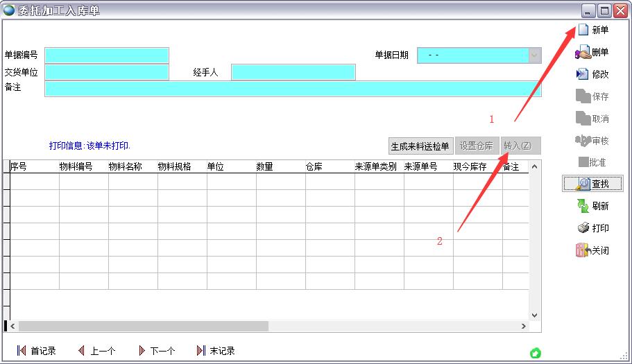Click the 经手人 input field
The image size is (632, 364).
pyautogui.click(x=293, y=72)
